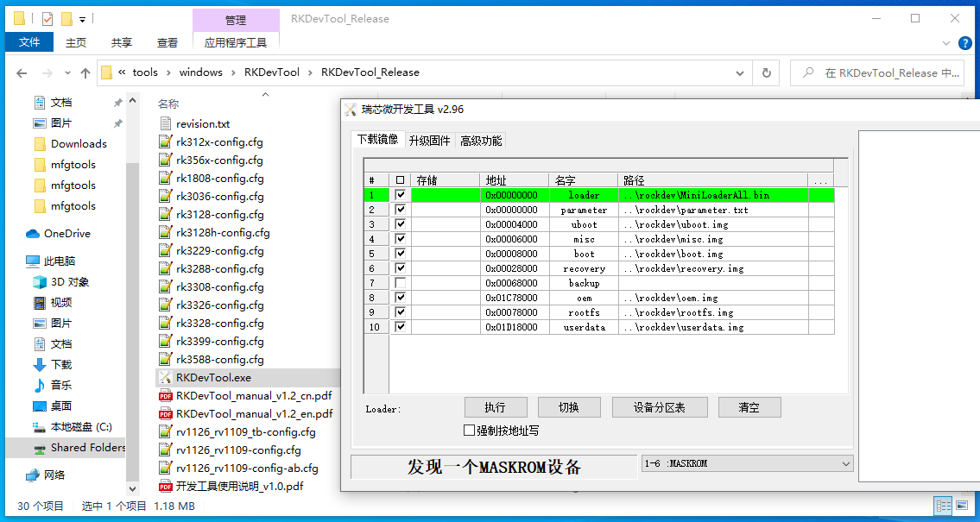Switch to the 升级固件 tab

click(429, 141)
